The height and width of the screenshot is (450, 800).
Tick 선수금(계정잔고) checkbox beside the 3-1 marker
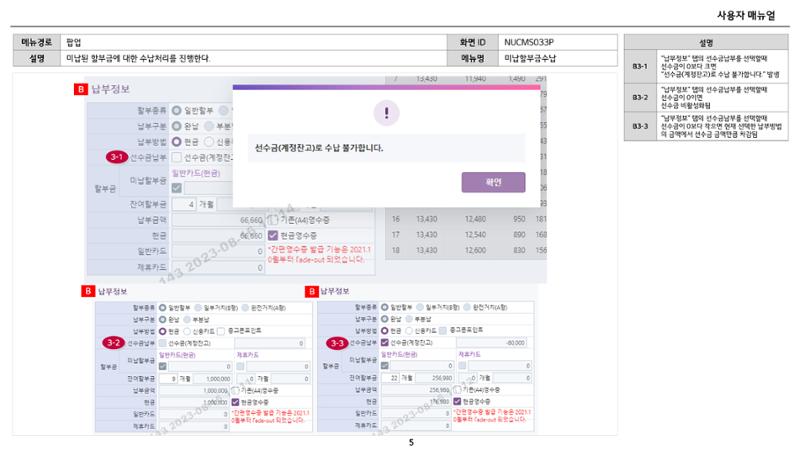click(177, 157)
